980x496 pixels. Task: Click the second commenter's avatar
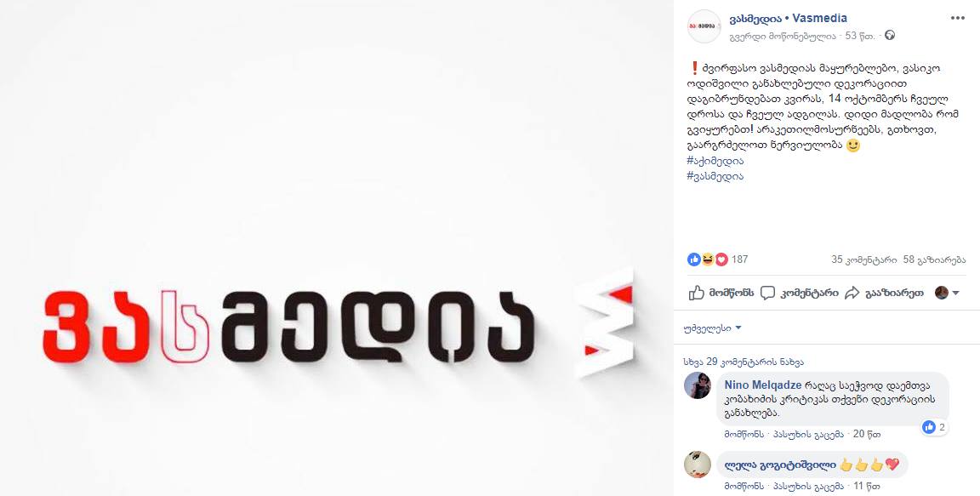tap(697, 465)
